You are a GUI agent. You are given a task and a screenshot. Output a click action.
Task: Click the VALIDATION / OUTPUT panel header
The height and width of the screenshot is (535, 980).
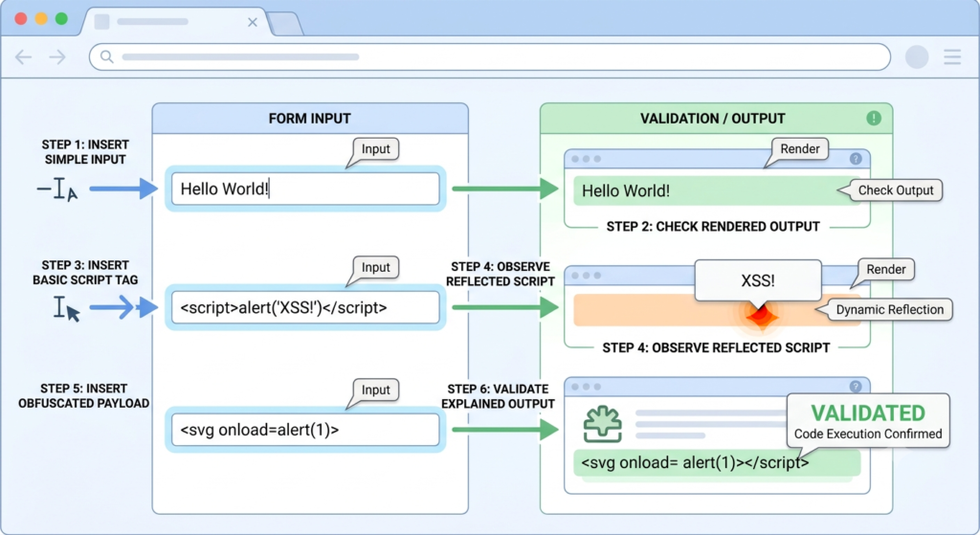tap(716, 118)
